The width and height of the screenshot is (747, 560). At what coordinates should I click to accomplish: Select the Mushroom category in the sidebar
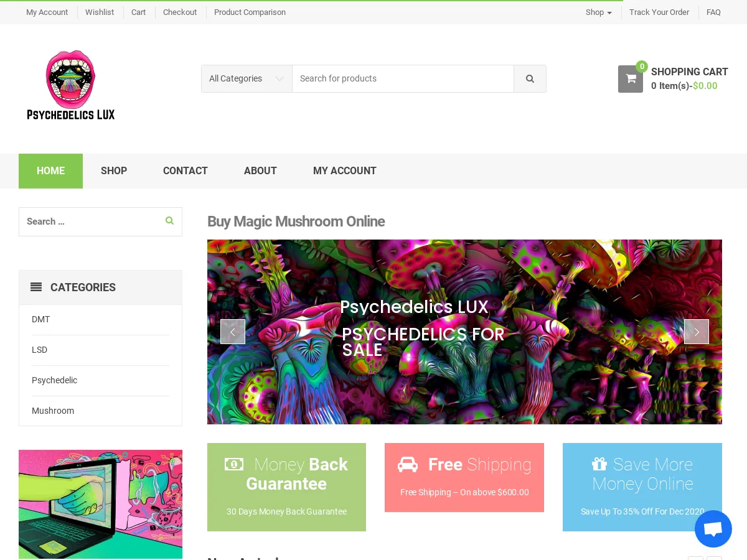tap(53, 411)
